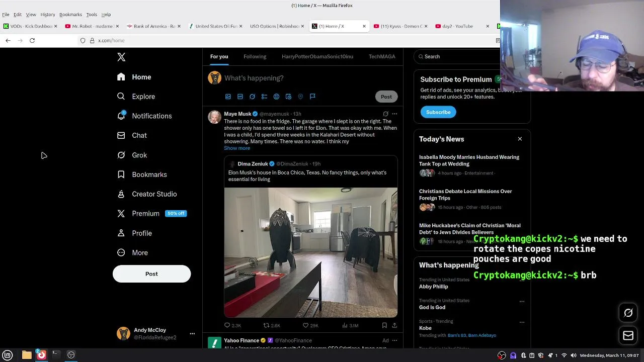Image resolution: width=644 pixels, height=362 pixels.
Task: Close the Home / X browser tab
Action: [364, 26]
